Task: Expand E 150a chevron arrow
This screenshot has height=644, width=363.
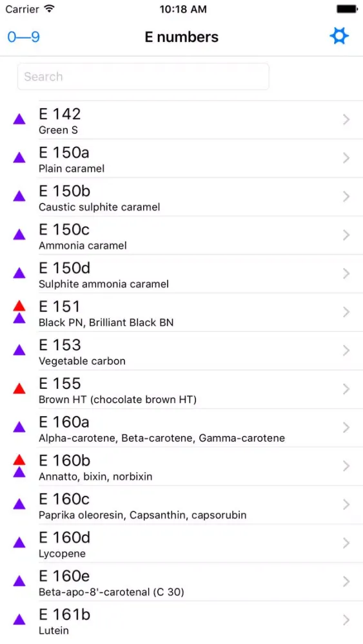Action: click(346, 158)
